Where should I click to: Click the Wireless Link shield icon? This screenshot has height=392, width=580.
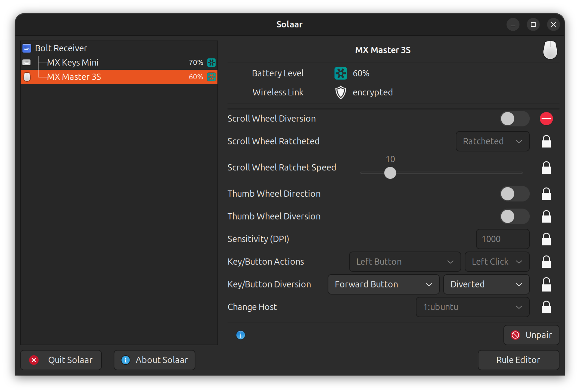pyautogui.click(x=341, y=92)
